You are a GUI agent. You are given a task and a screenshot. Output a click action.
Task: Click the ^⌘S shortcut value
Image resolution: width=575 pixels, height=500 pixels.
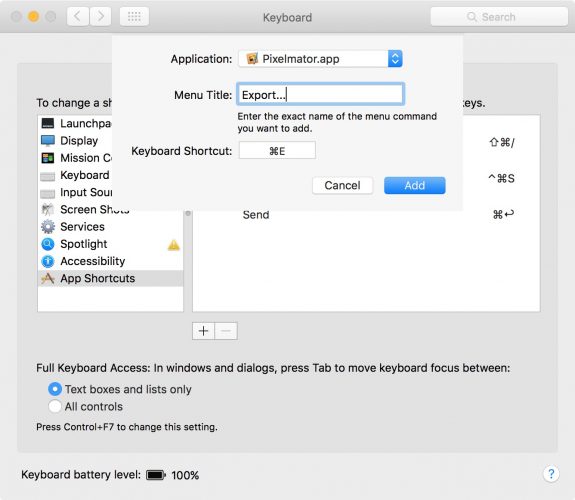pyautogui.click(x=501, y=178)
